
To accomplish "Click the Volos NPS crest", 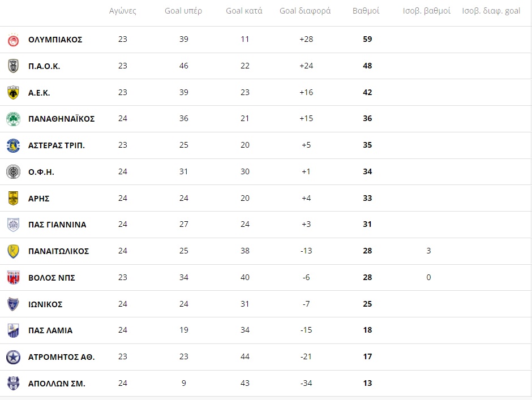I will (x=13, y=278).
